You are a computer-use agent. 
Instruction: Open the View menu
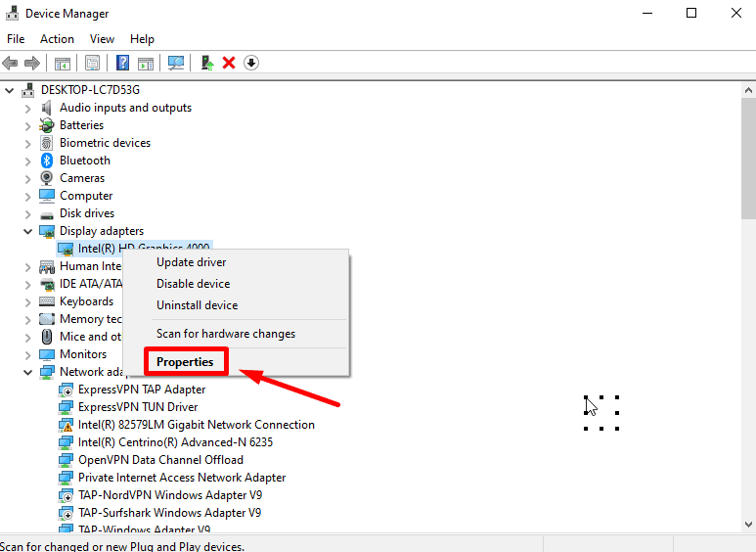(102, 39)
